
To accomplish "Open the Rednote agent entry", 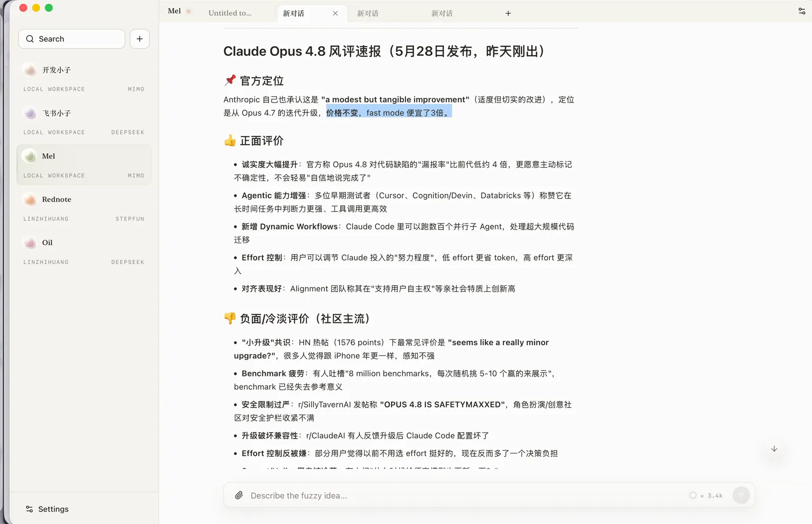I will (x=84, y=208).
